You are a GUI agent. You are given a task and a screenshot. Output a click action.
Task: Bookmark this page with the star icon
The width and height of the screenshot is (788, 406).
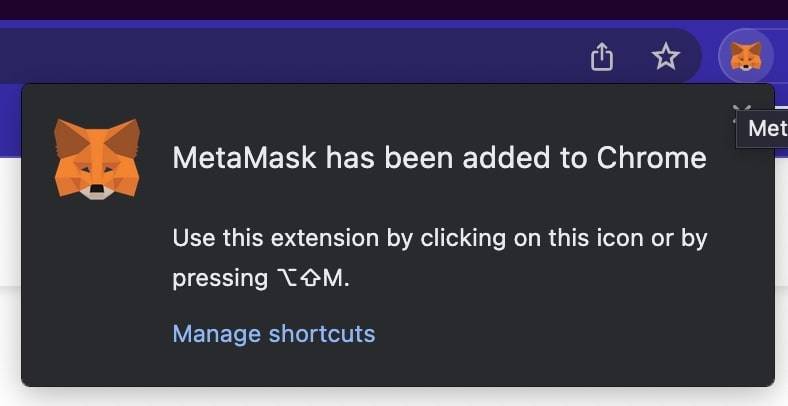tap(666, 56)
